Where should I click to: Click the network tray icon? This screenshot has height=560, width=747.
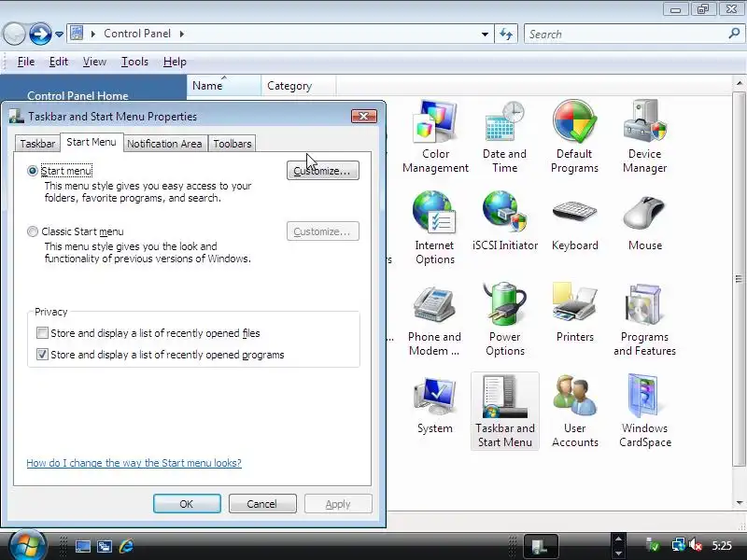point(678,545)
